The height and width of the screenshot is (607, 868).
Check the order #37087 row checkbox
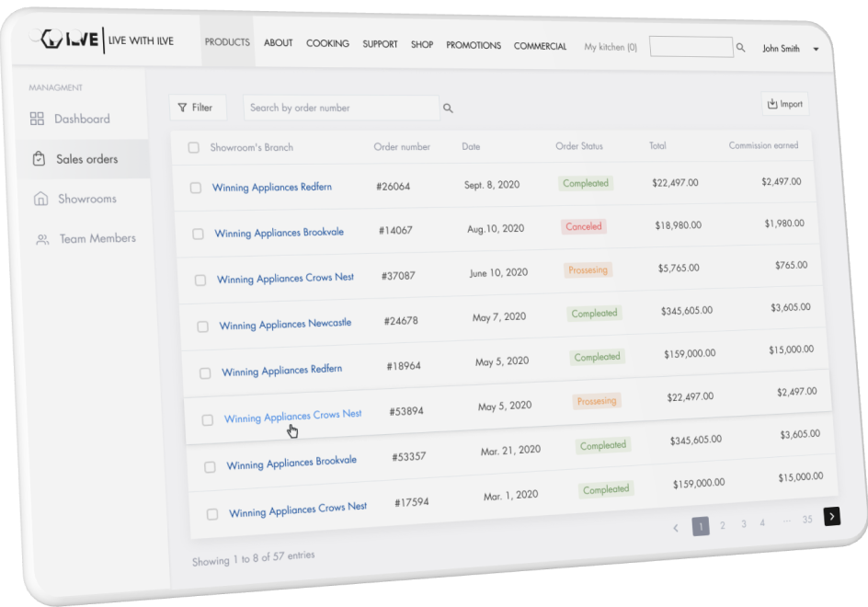point(200,281)
